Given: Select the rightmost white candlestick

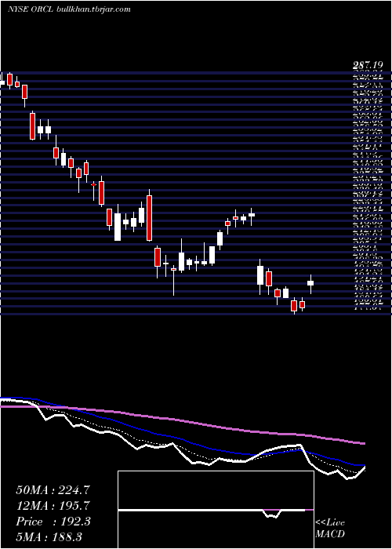Looking at the screenshot, I should point(310,283).
